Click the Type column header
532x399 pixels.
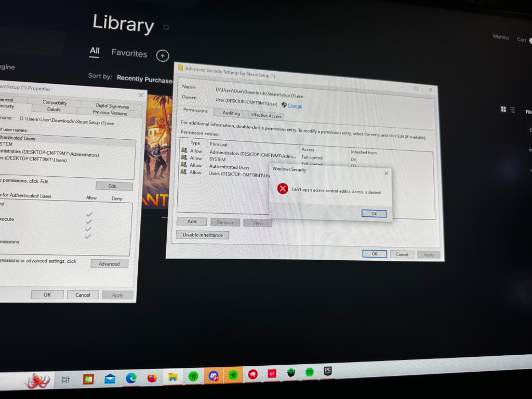[195, 143]
